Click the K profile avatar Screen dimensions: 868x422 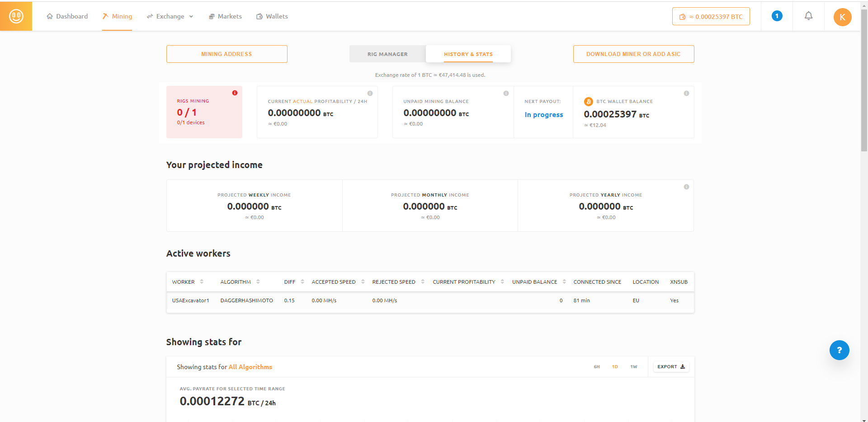[842, 17]
